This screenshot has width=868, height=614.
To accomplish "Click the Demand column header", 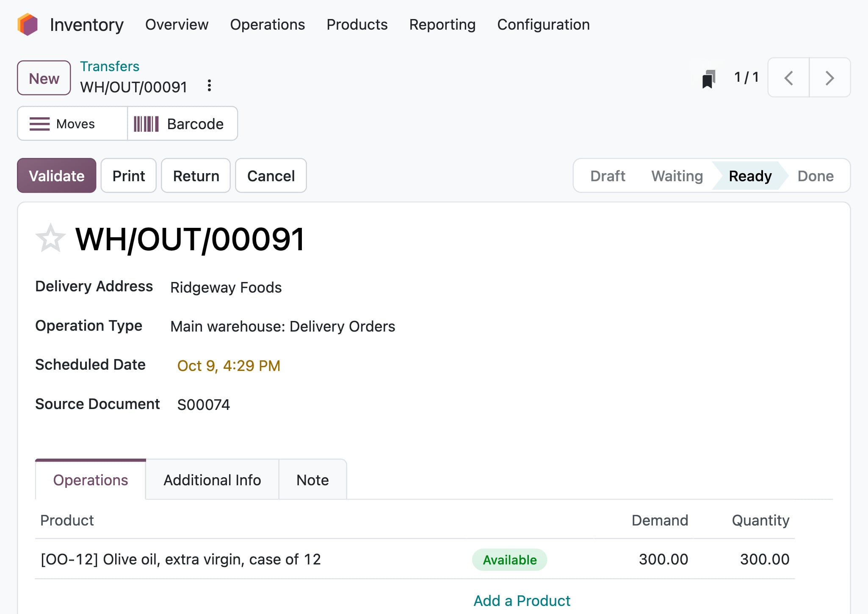I will click(x=660, y=520).
